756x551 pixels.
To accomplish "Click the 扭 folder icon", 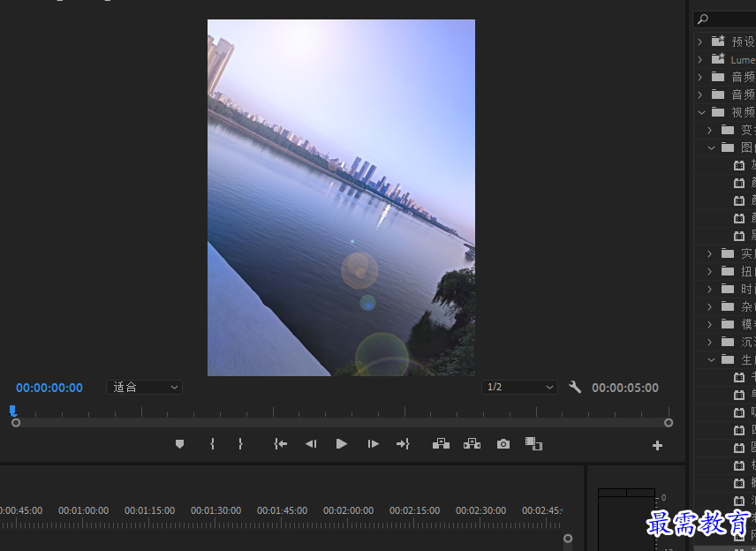I will click(728, 271).
